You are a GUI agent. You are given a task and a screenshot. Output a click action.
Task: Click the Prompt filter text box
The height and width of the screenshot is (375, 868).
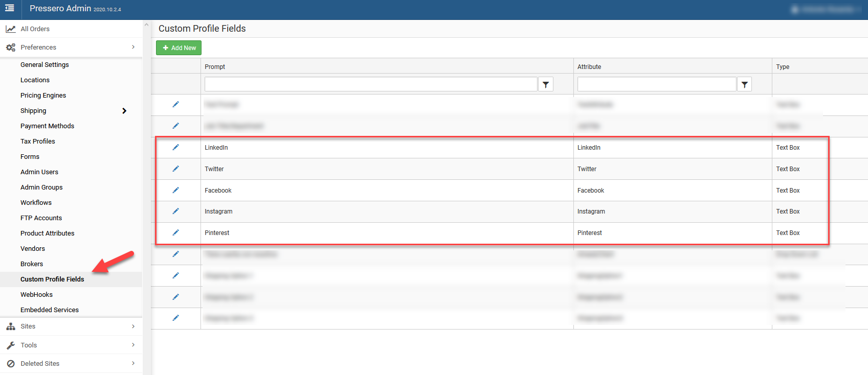371,84
